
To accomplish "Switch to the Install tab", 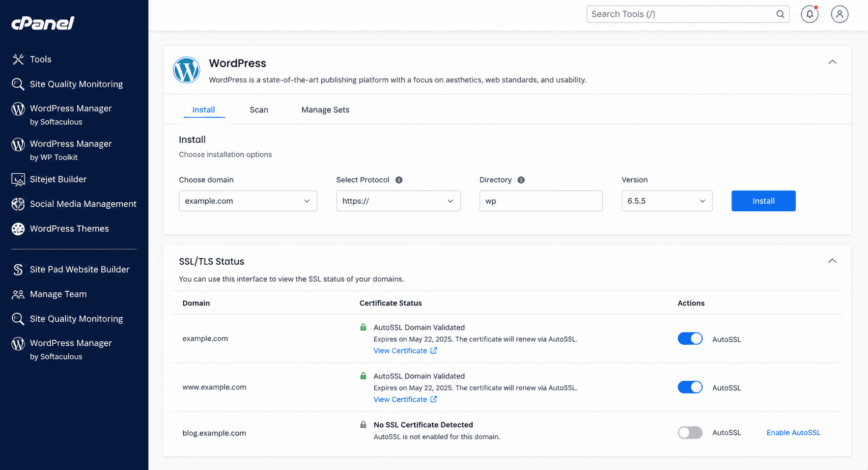I will 204,110.
